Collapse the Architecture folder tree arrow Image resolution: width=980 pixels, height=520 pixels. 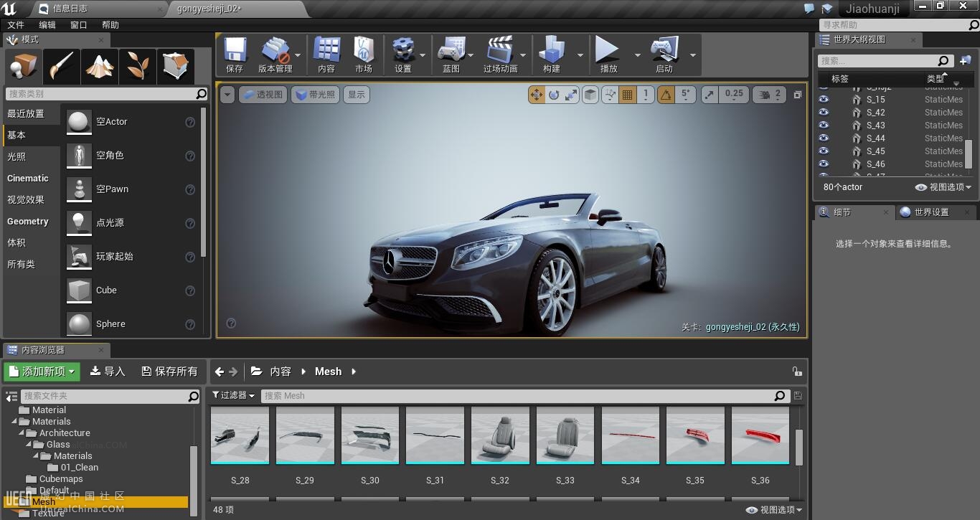pyautogui.click(x=22, y=433)
